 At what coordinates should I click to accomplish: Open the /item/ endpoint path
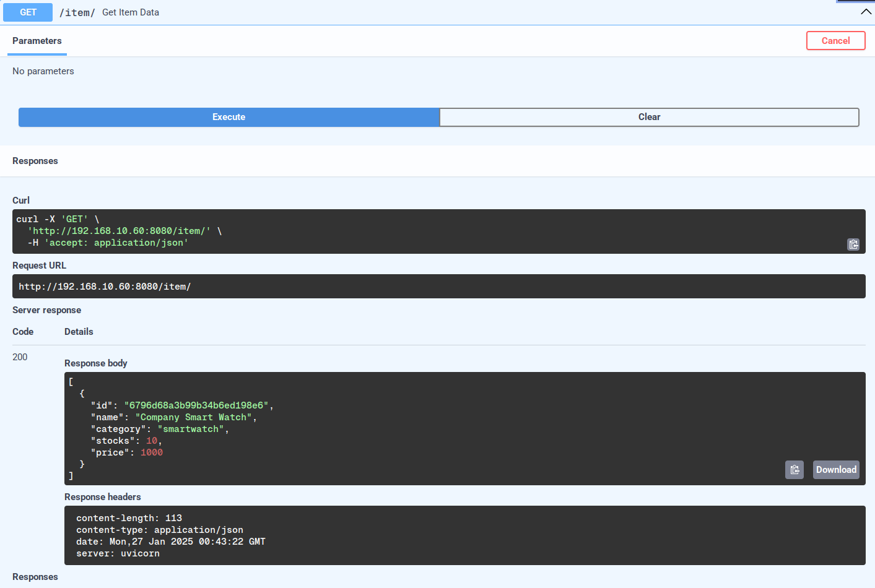(77, 12)
